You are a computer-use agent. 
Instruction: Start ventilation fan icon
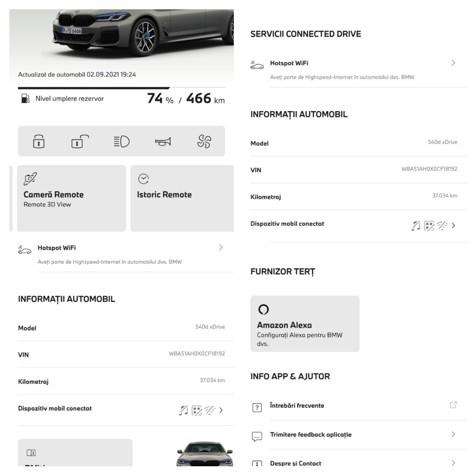click(x=205, y=141)
